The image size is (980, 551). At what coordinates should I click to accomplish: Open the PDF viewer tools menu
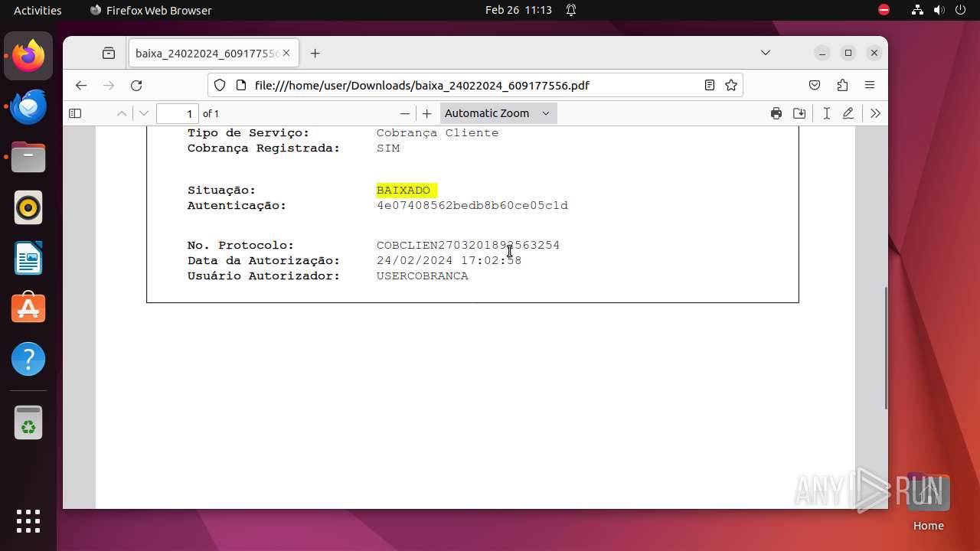click(x=875, y=113)
